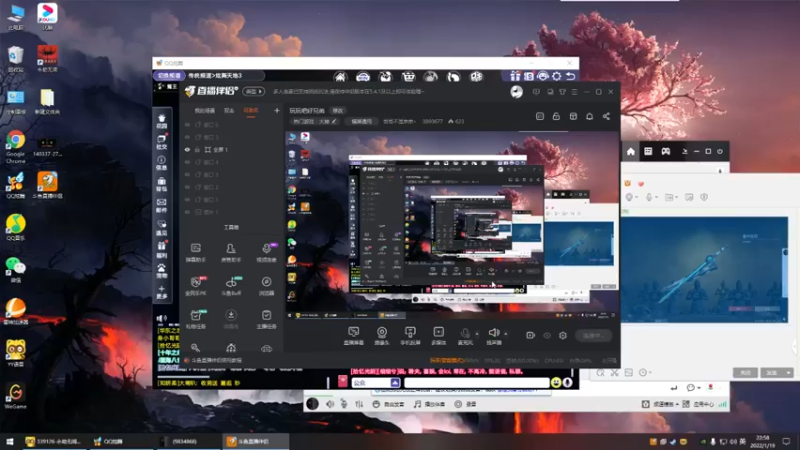The width and height of the screenshot is (800, 450).
Task: Open 信息 in the game side menu
Action: (x=162, y=163)
